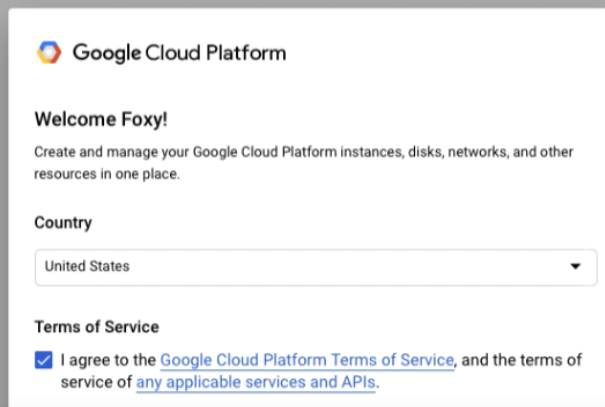Open Google Cloud Platform Terms of Service link
This screenshot has height=407, width=605.
(307, 360)
